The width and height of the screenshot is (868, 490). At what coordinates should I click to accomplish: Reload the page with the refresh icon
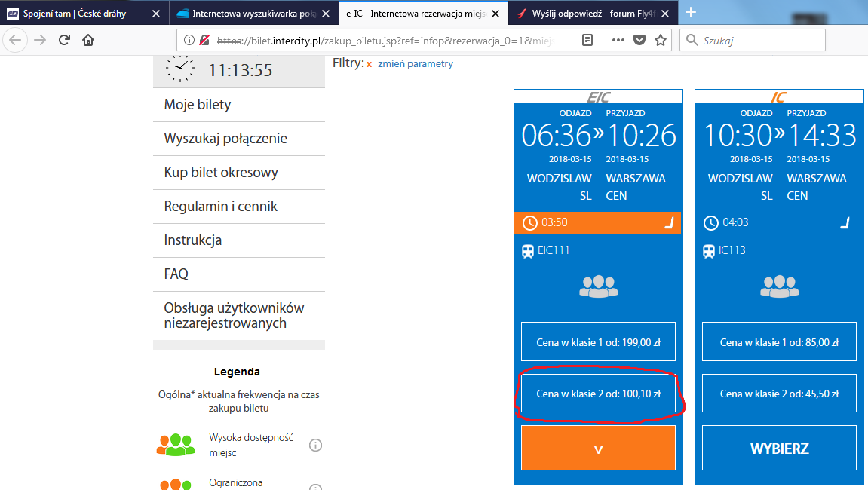pyautogui.click(x=64, y=40)
